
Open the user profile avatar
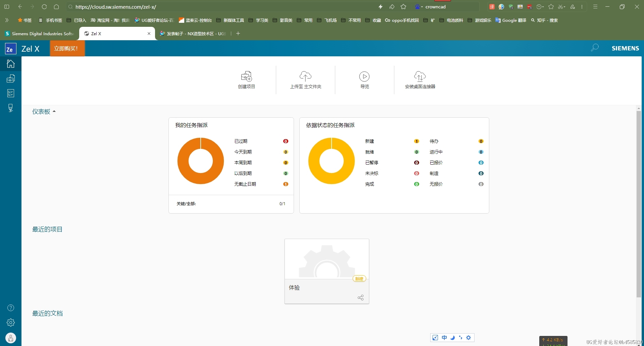point(11,338)
